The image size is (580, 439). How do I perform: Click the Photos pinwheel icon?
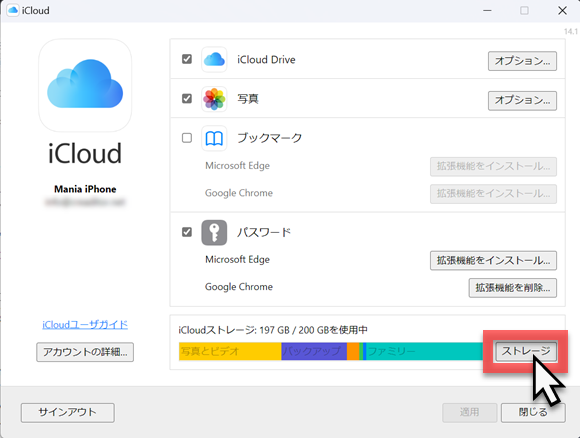214,99
